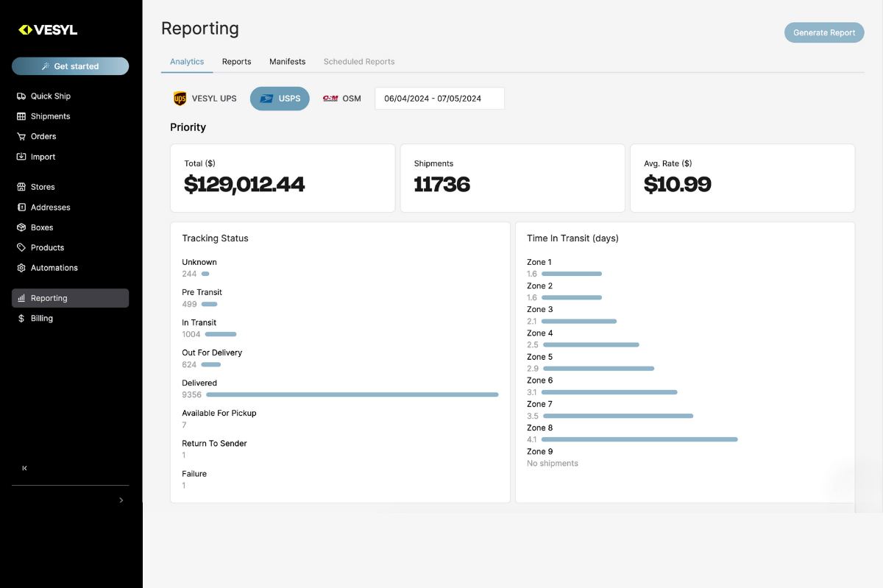Click the Boxes package icon
Image resolution: width=883 pixels, height=588 pixels.
[x=21, y=227]
